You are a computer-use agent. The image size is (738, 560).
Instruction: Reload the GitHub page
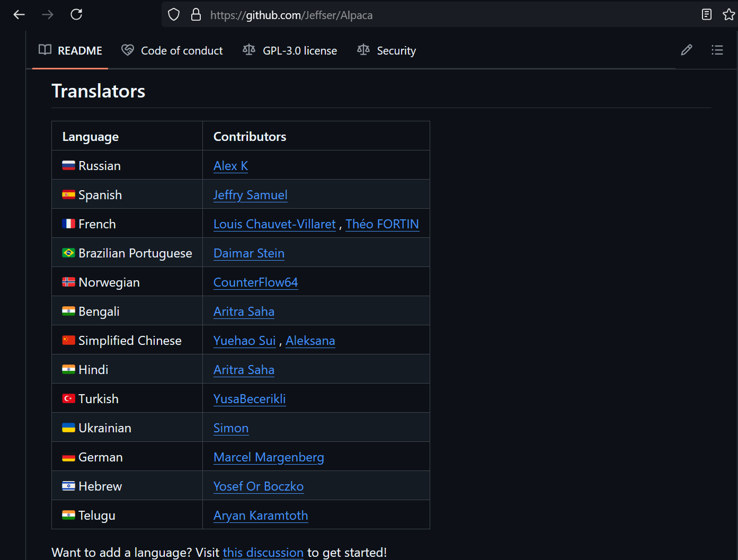point(76,15)
